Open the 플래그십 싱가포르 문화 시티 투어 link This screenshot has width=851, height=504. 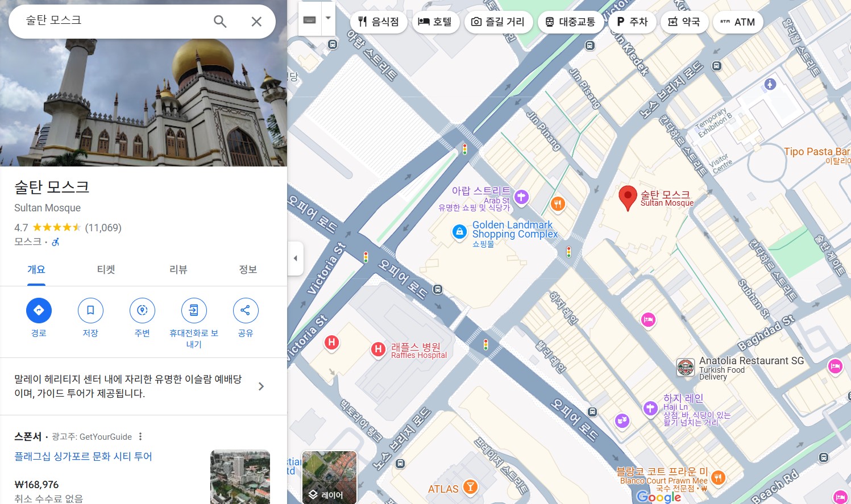[83, 456]
